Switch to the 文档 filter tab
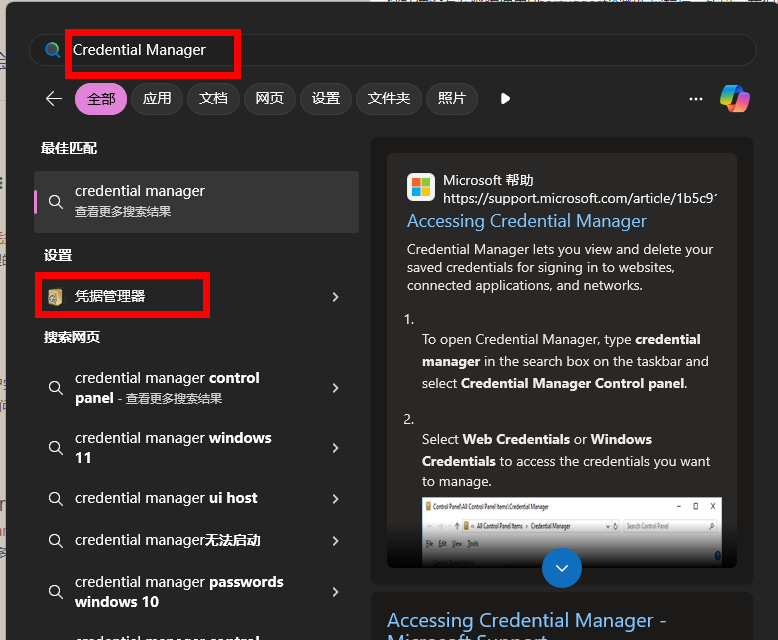This screenshot has height=640, width=778. coord(213,98)
